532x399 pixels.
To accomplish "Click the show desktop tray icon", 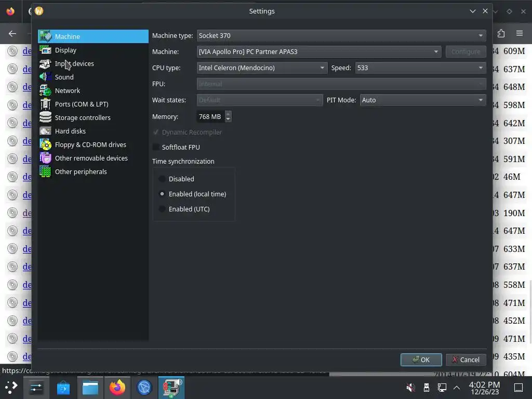I will (518, 388).
